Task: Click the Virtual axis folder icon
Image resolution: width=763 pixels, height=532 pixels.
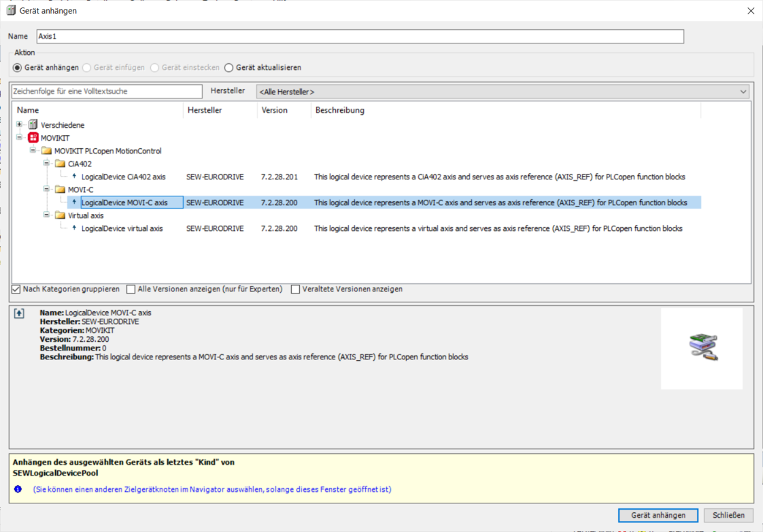Action: pyautogui.click(x=60, y=215)
